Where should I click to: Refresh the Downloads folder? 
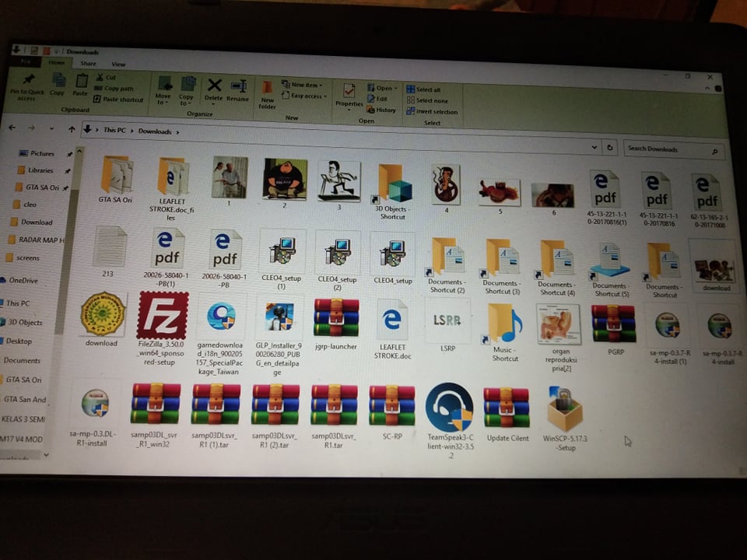pyautogui.click(x=610, y=148)
